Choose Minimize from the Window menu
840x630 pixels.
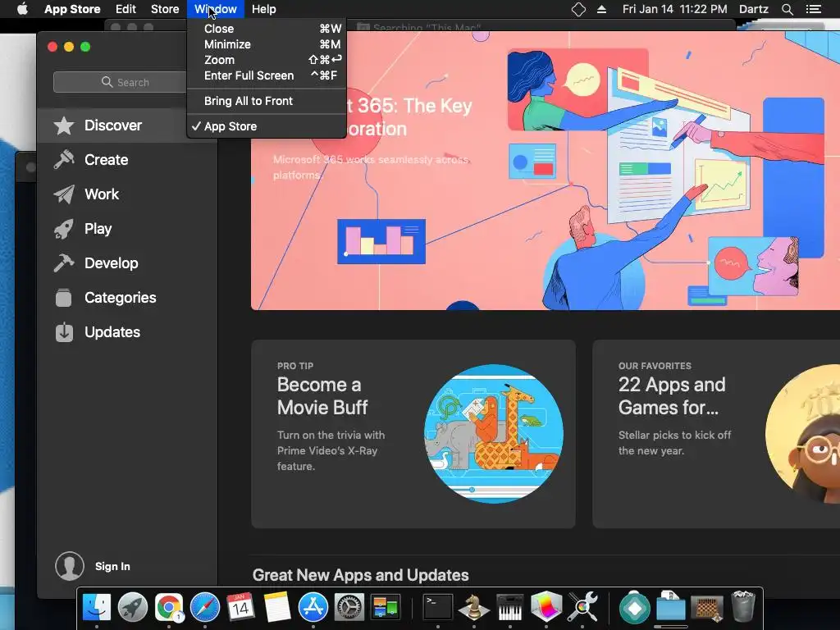tap(267, 44)
